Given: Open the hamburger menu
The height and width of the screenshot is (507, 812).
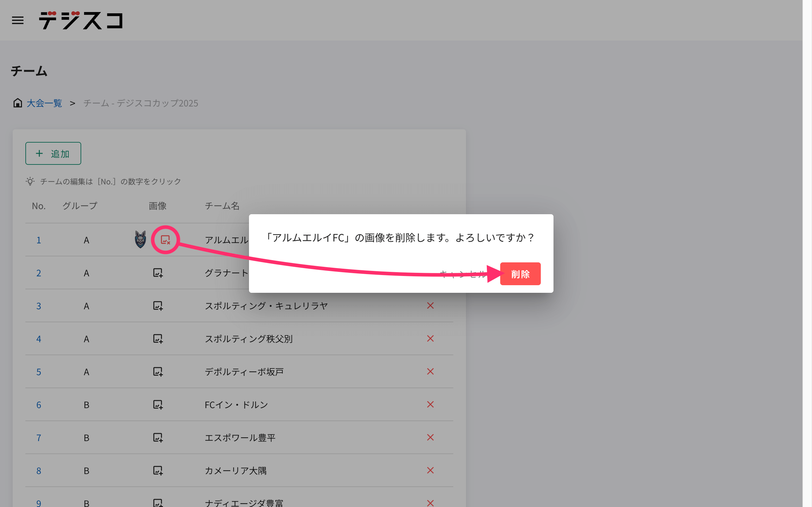Looking at the screenshot, I should pyautogui.click(x=18, y=21).
